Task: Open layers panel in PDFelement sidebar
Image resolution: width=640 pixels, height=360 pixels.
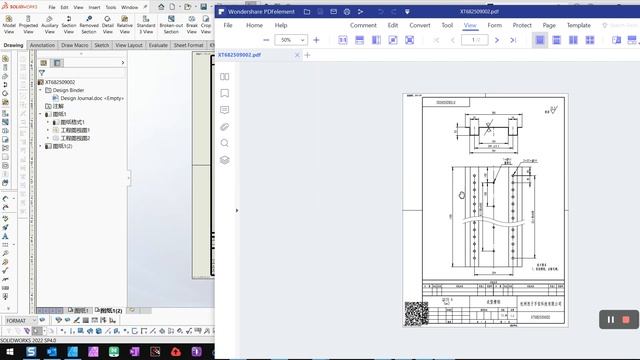Action: [x=224, y=160]
